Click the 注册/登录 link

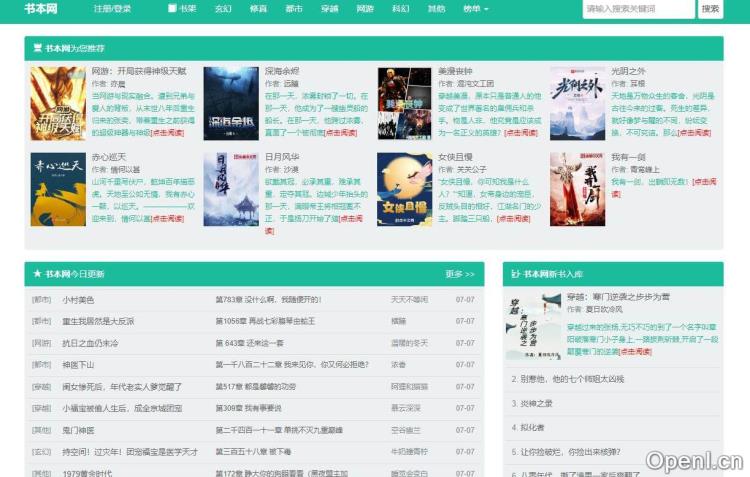tap(112, 9)
